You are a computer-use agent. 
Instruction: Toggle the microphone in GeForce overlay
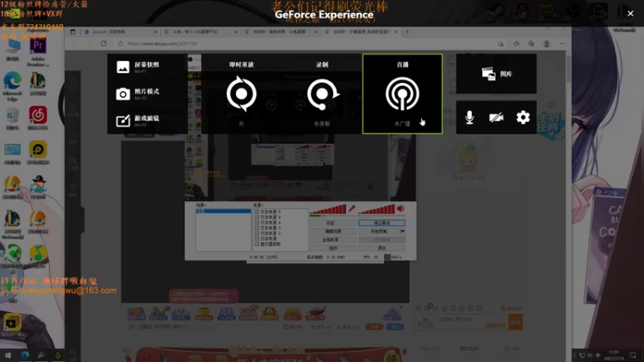[x=469, y=117]
